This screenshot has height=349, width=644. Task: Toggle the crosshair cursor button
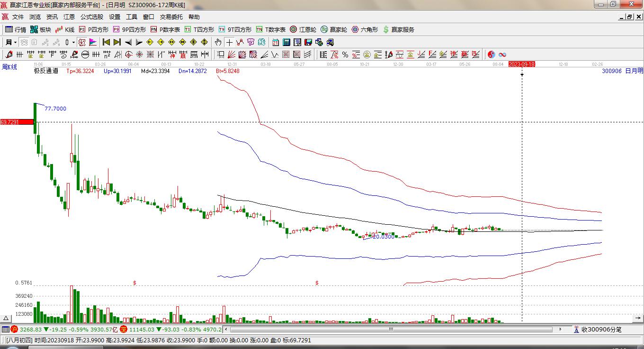[229, 42]
